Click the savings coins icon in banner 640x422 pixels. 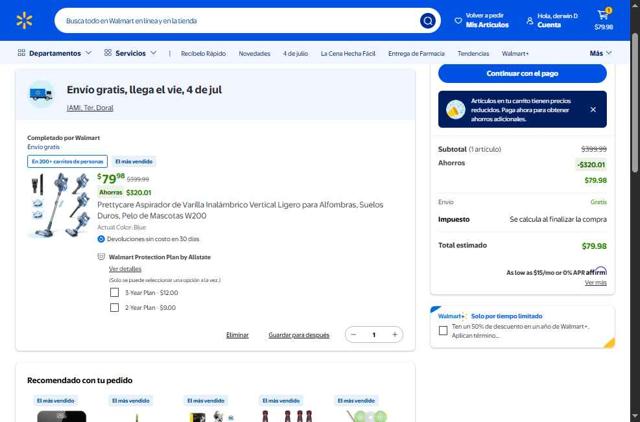tap(455, 109)
